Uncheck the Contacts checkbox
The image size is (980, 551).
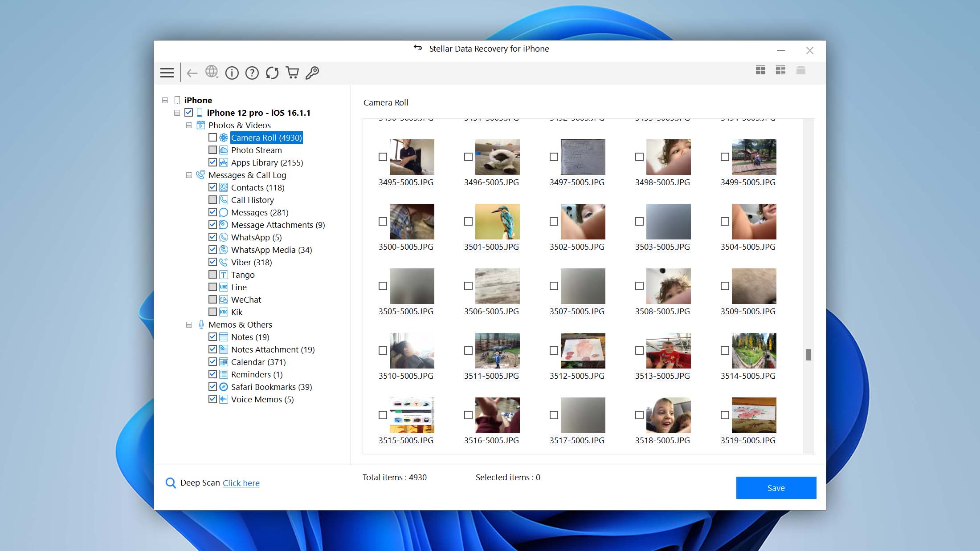pyautogui.click(x=212, y=187)
